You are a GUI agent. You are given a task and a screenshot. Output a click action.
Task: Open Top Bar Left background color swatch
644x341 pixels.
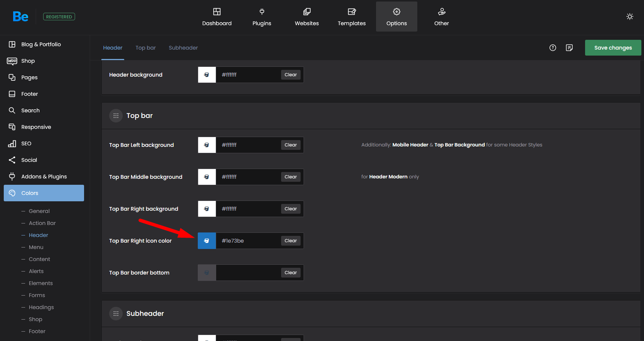click(x=207, y=145)
